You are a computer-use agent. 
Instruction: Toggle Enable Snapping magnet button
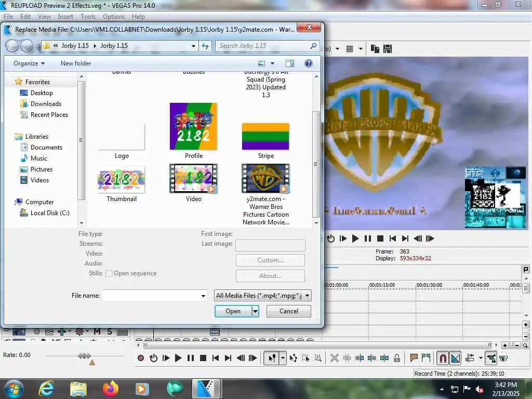443,358
